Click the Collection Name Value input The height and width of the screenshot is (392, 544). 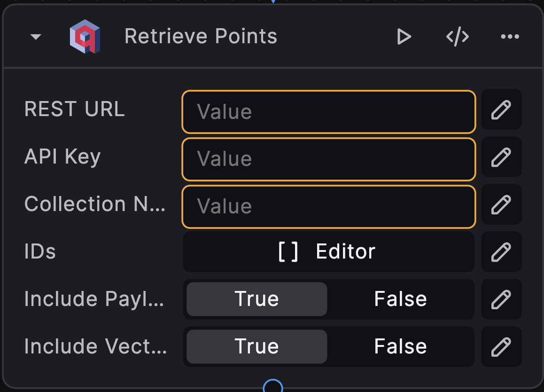tap(328, 206)
